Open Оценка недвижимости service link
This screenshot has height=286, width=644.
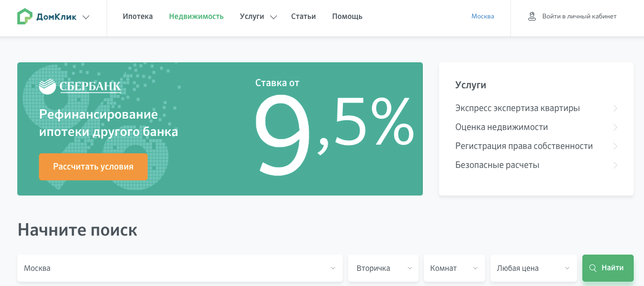pyautogui.click(x=501, y=127)
